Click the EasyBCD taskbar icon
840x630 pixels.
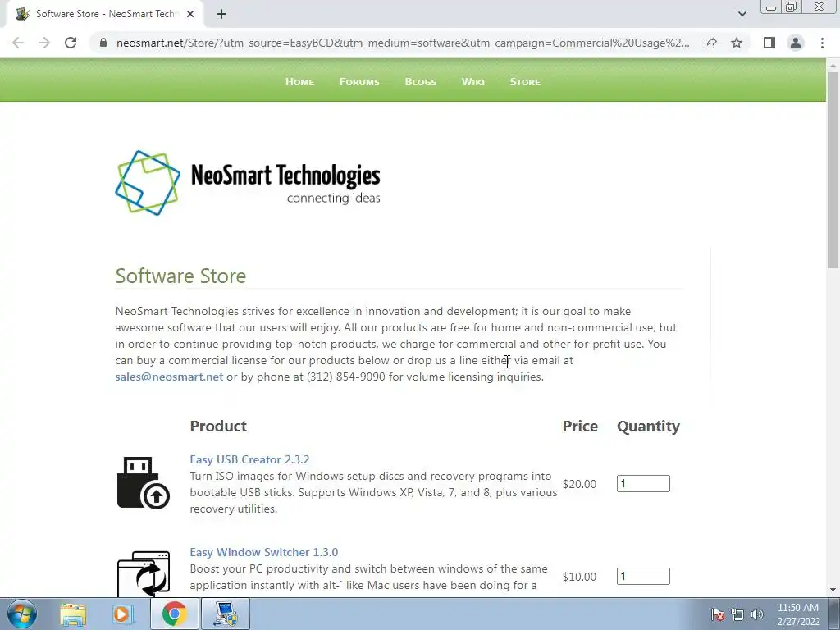point(225,614)
